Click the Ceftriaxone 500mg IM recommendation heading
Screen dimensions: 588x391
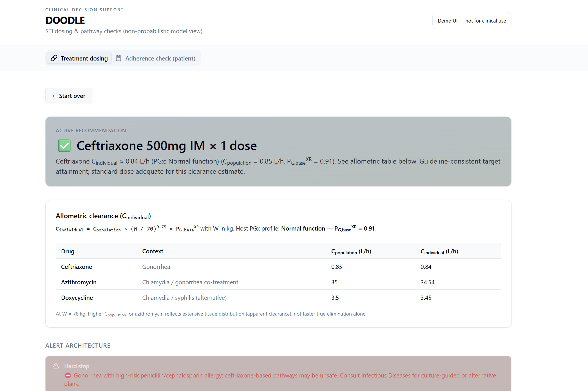pyautogui.click(x=167, y=146)
